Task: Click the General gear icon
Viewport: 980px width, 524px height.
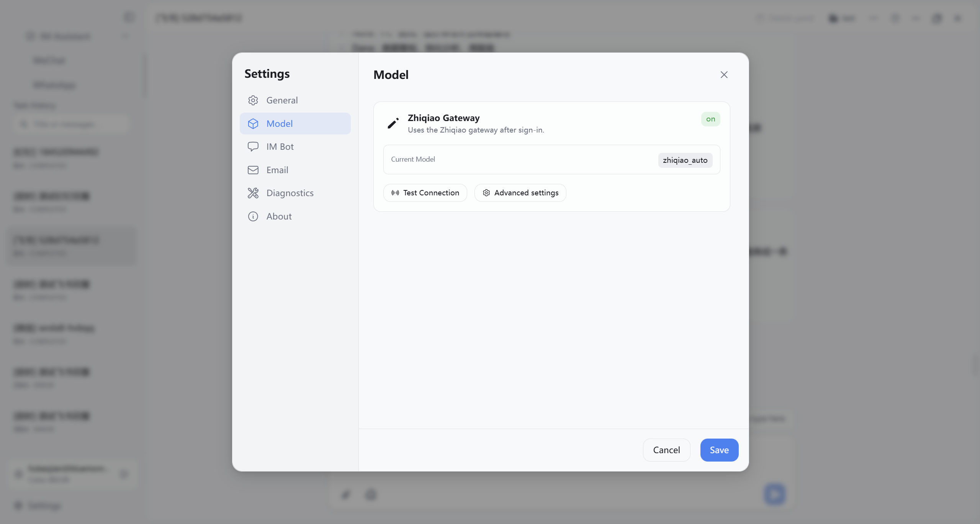Action: coord(253,100)
